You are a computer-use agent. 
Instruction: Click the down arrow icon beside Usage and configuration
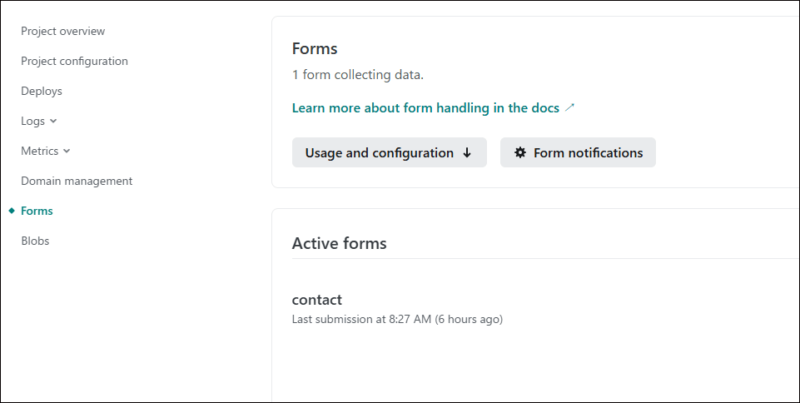tap(467, 153)
